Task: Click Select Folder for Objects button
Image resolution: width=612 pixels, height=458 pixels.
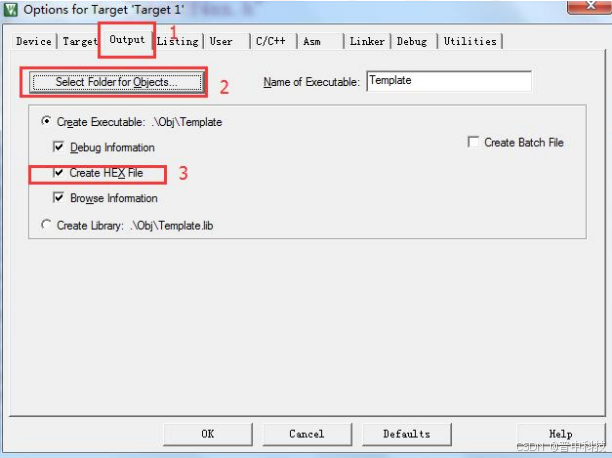Action: tap(116, 82)
